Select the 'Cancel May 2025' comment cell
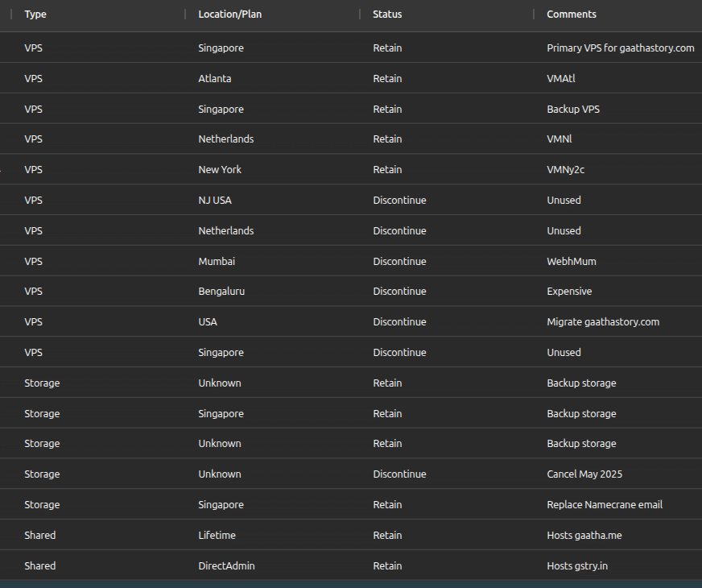Viewport: 702px width, 588px height. tap(584, 474)
